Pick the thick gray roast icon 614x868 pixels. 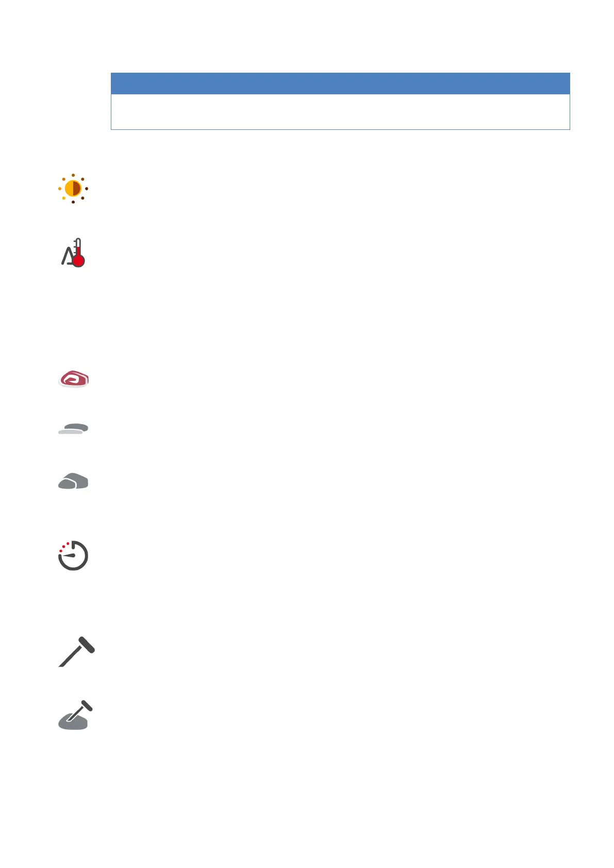coord(73,481)
